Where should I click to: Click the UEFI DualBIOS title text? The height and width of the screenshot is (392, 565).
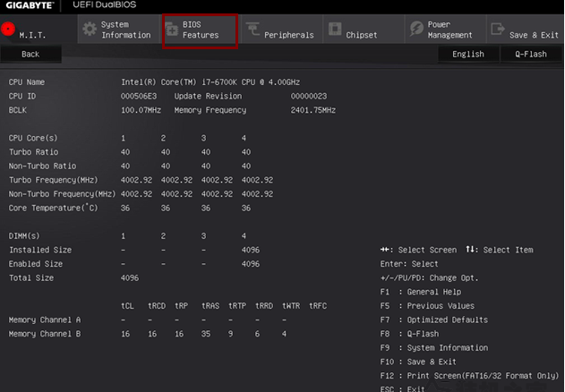(104, 5)
